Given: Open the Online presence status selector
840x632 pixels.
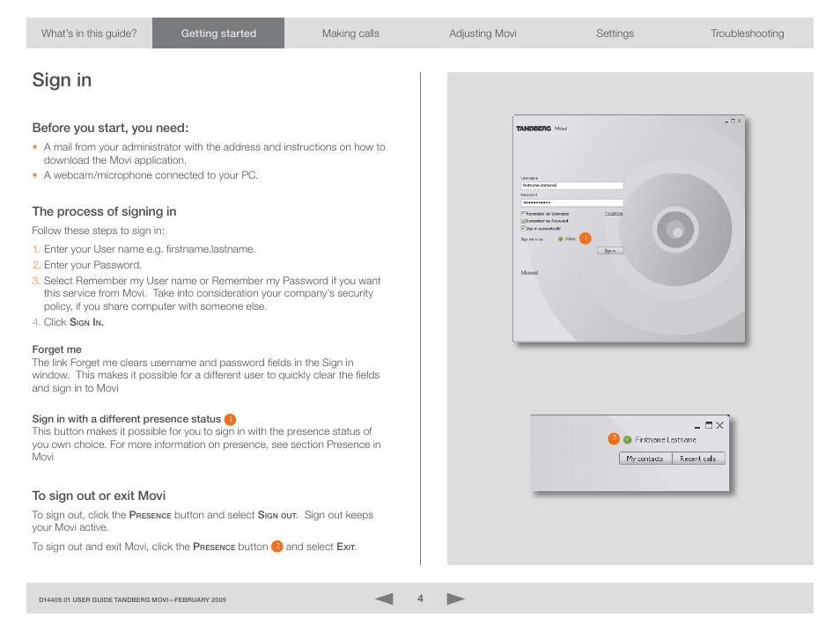Looking at the screenshot, I should coord(567,239).
